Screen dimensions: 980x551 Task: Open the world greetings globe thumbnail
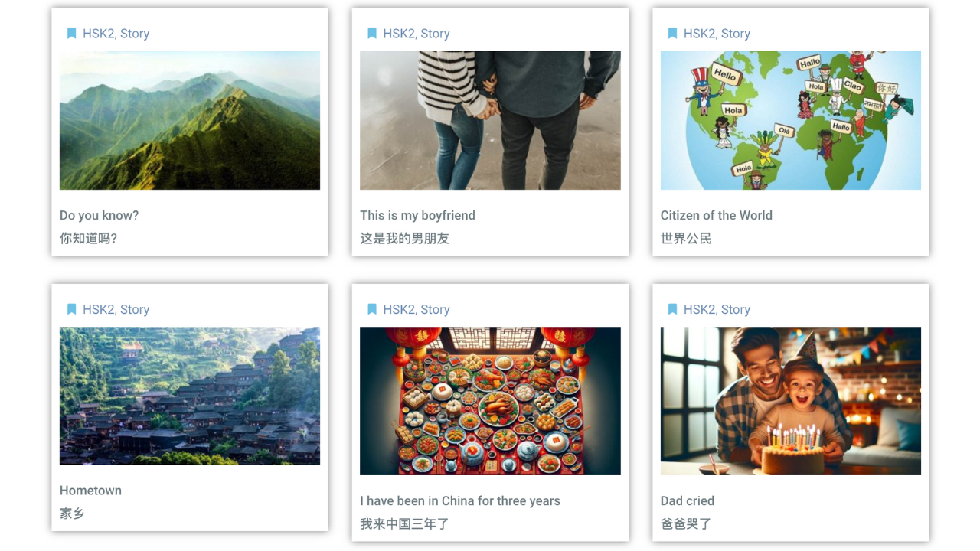pos(790,120)
